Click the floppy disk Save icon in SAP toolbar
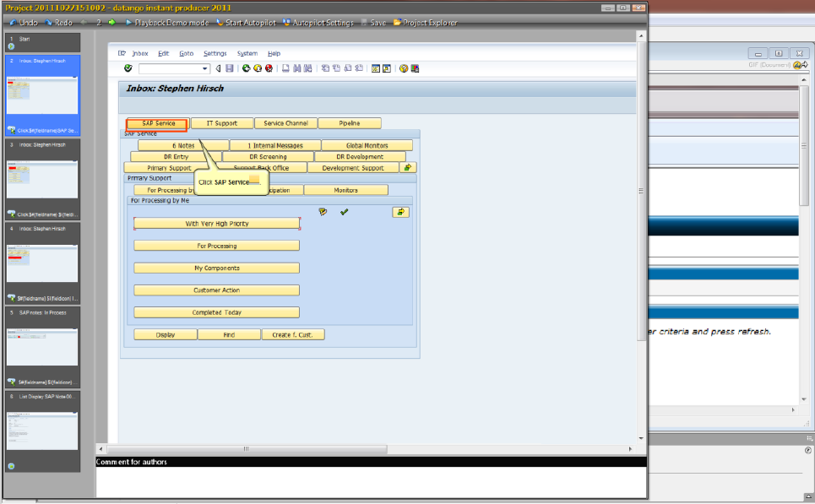Viewport: 815px width, 504px height. tap(229, 68)
